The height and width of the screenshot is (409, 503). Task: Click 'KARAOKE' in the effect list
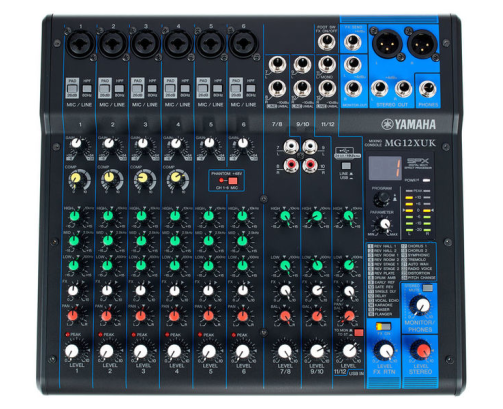tap(383, 305)
